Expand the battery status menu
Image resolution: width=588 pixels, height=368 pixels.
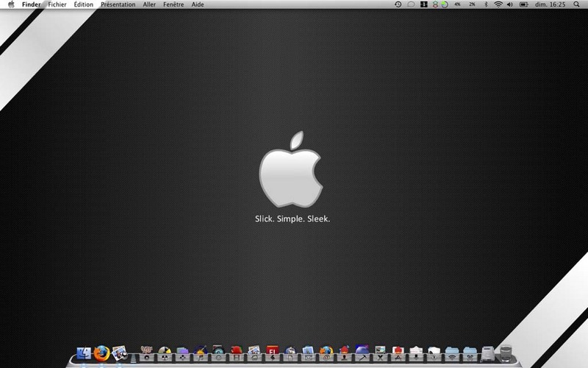524,4
